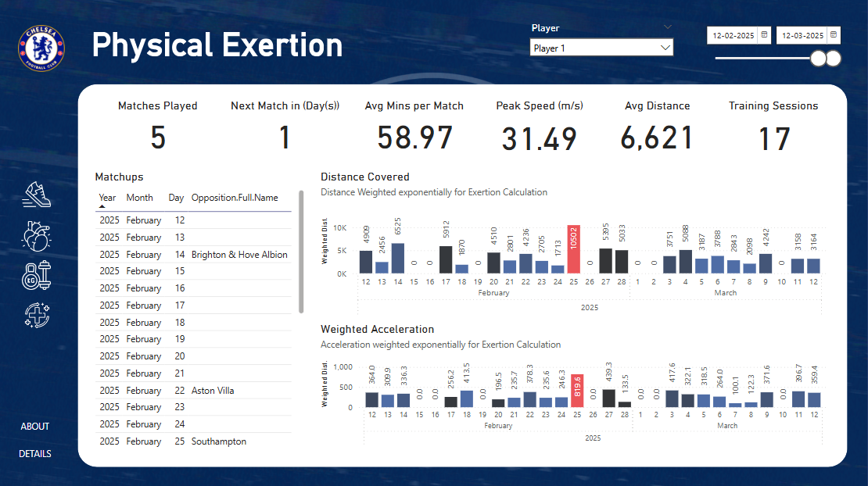
Task: Select the 439.3 acceleration bar for February 27
Action: coord(609,398)
